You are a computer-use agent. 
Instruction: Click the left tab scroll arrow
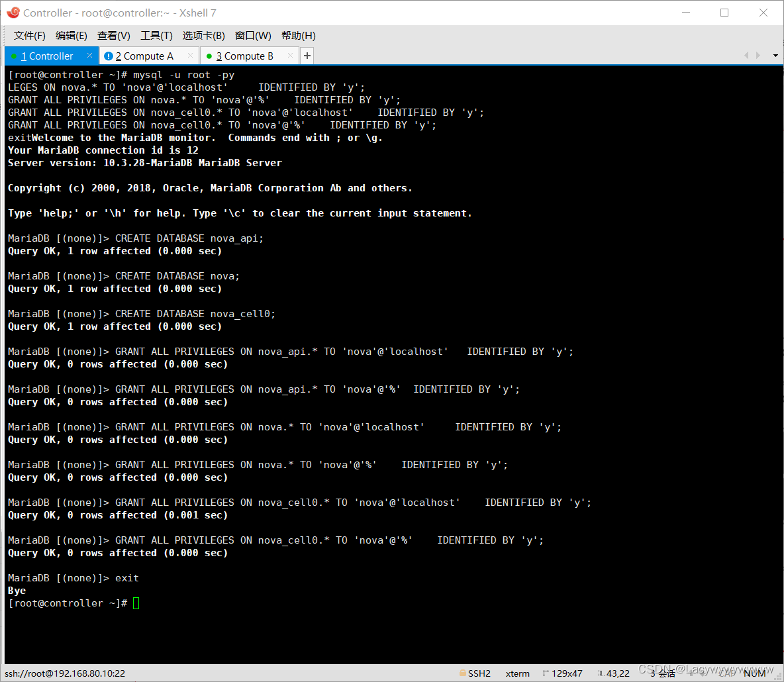click(746, 56)
